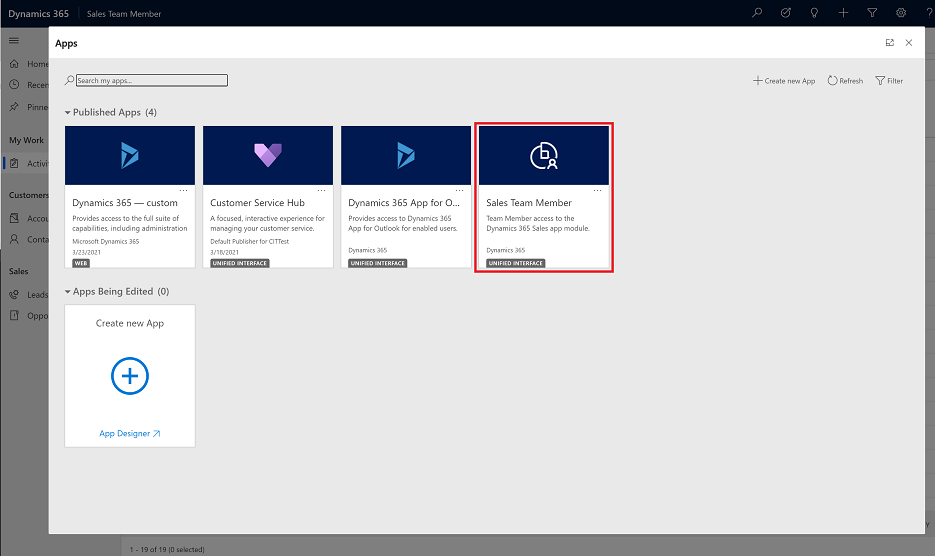The image size is (935, 556).
Task: Open Activities icon under My Work
Action: click(x=14, y=163)
